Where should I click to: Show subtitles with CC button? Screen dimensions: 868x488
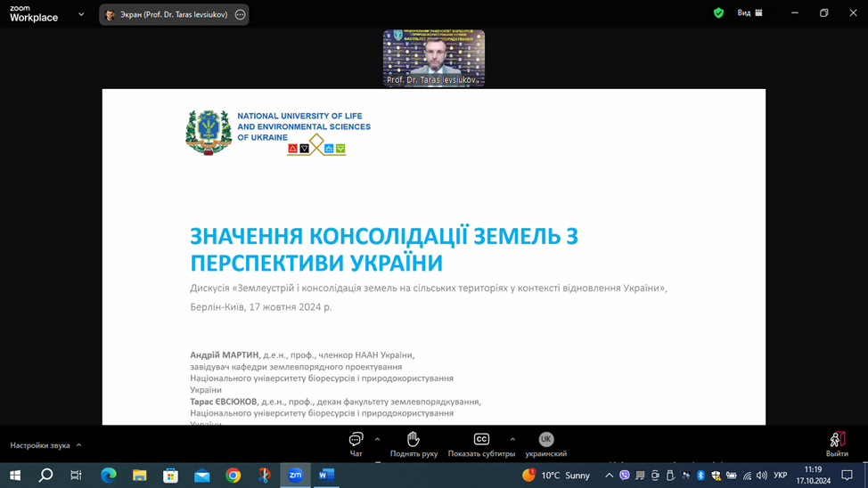point(481,445)
